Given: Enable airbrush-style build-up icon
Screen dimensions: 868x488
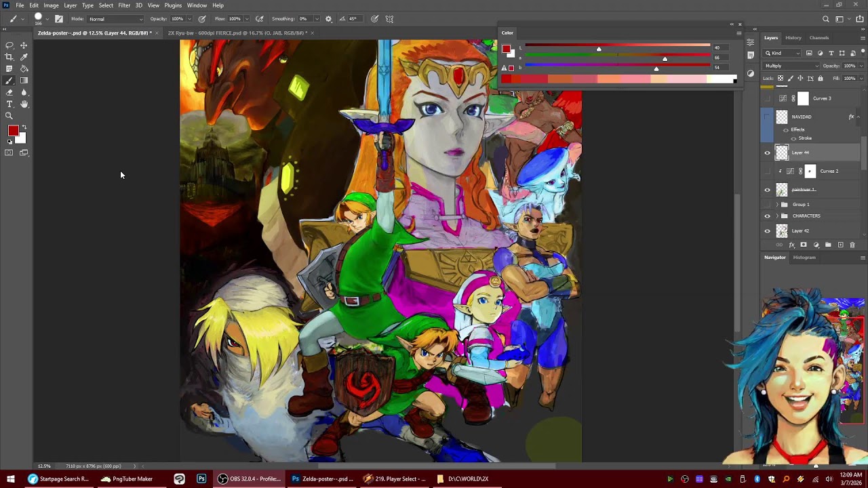Looking at the screenshot, I should click(259, 19).
